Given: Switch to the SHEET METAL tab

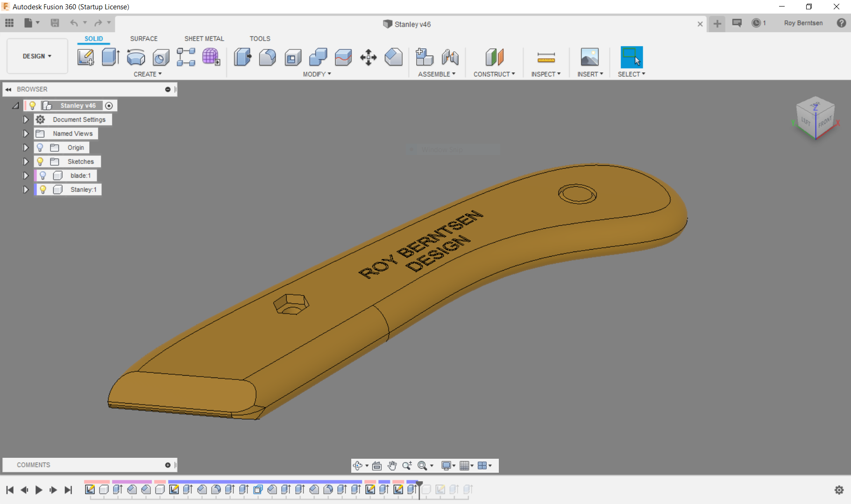Looking at the screenshot, I should point(204,39).
